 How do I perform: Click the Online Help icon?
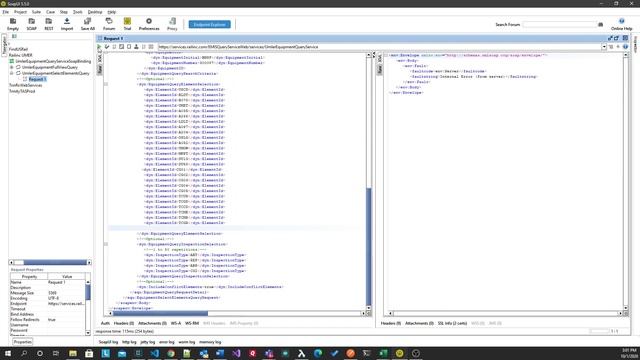tap(622, 21)
